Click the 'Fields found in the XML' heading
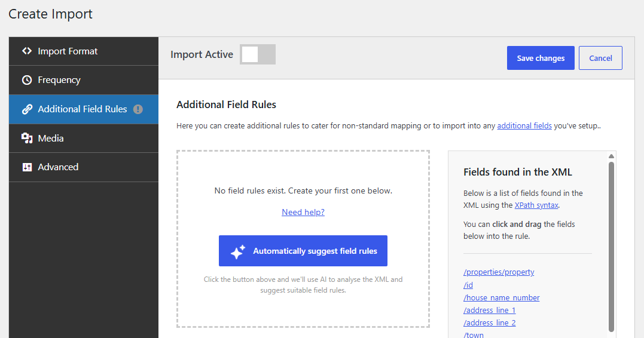 (517, 172)
